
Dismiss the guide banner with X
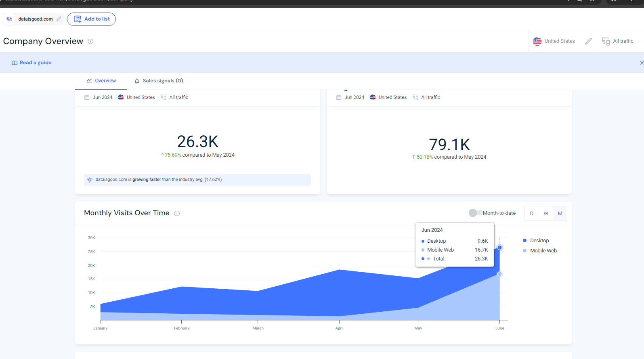642,63
